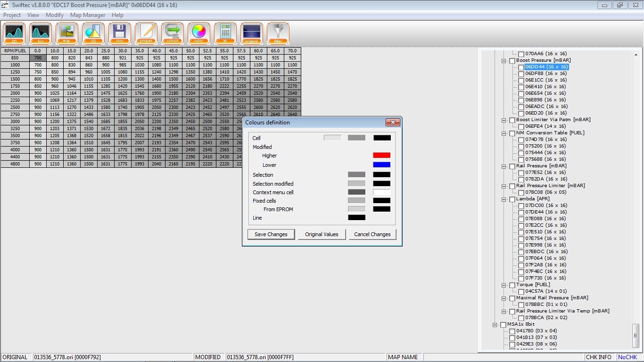This screenshot has width=644, height=362.
Task: Collapse NM Conversion Table [FUEL] node
Action: (504, 133)
